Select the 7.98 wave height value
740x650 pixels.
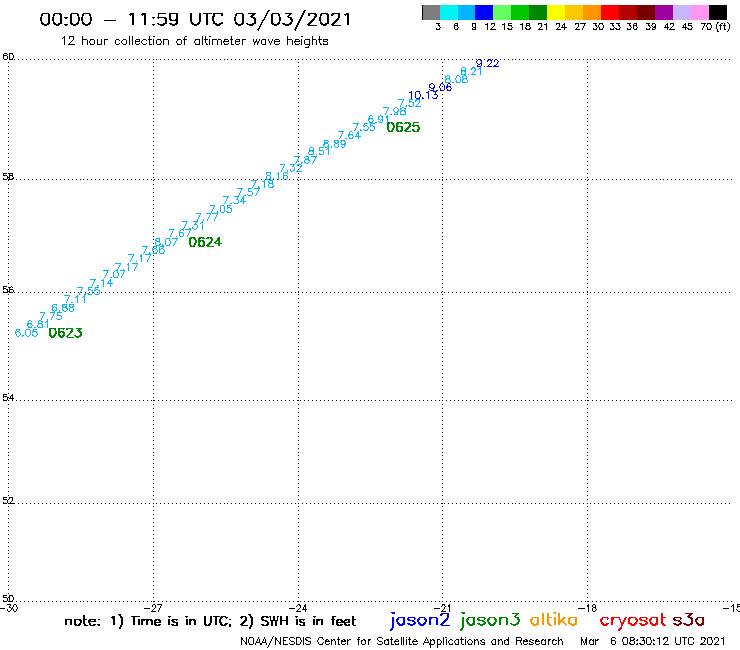pos(395,112)
